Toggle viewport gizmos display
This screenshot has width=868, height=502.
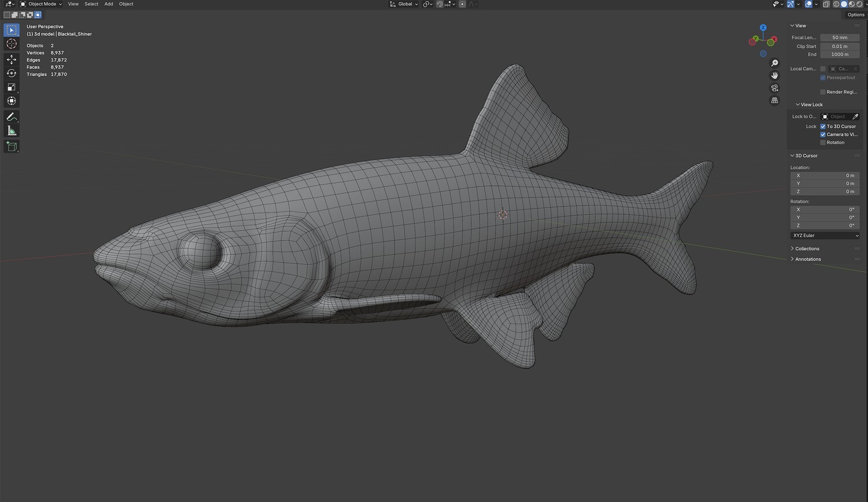790,4
